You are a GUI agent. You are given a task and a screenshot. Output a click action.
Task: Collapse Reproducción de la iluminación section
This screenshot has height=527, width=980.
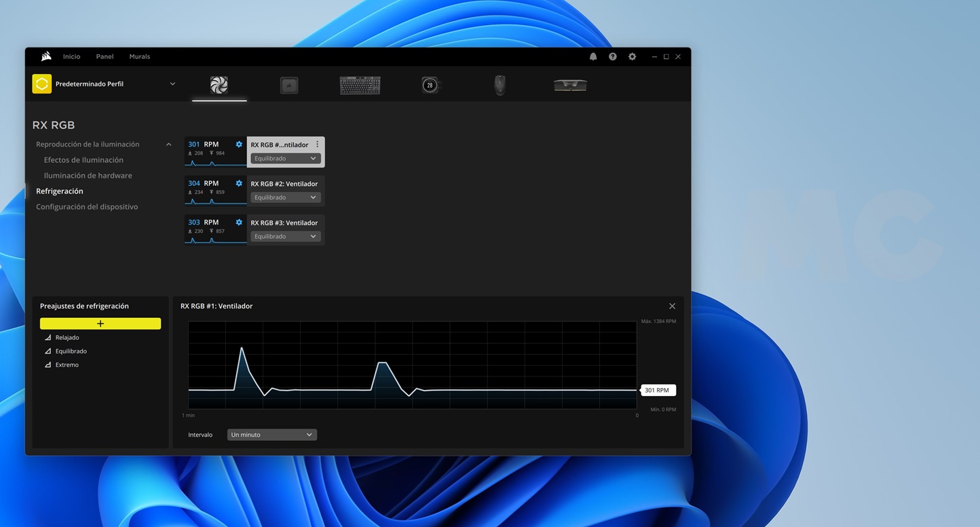tap(169, 144)
